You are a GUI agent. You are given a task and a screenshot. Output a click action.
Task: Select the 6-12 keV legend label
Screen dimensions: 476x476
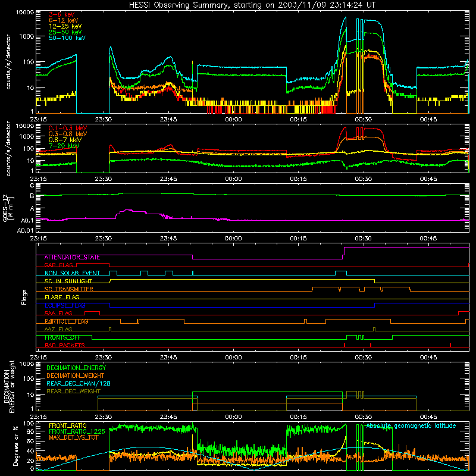pyautogui.click(x=63, y=20)
